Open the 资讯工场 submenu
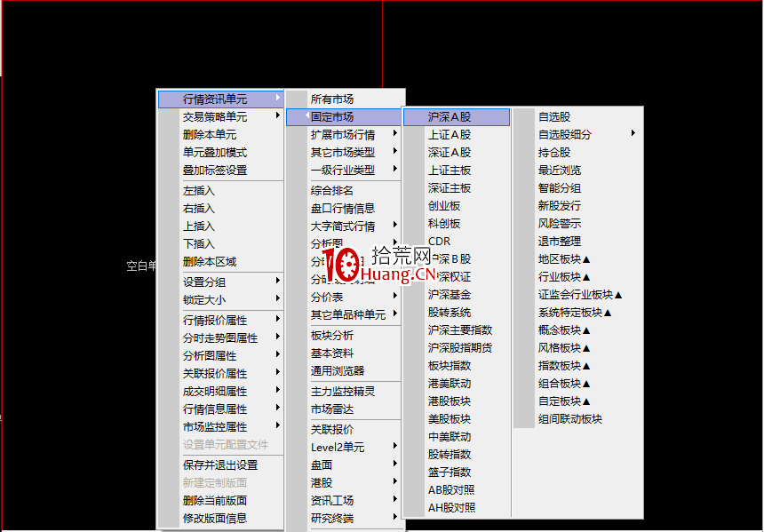Image resolution: width=764 pixels, height=532 pixels. (x=344, y=500)
